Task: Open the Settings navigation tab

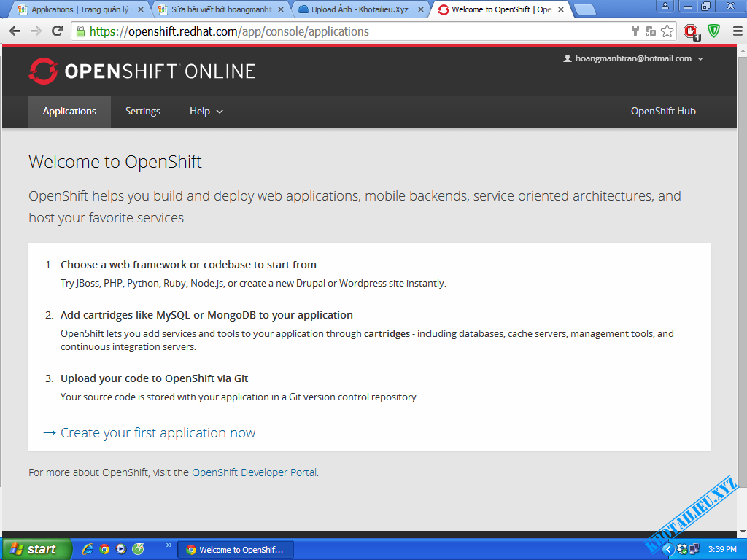Action: click(142, 112)
